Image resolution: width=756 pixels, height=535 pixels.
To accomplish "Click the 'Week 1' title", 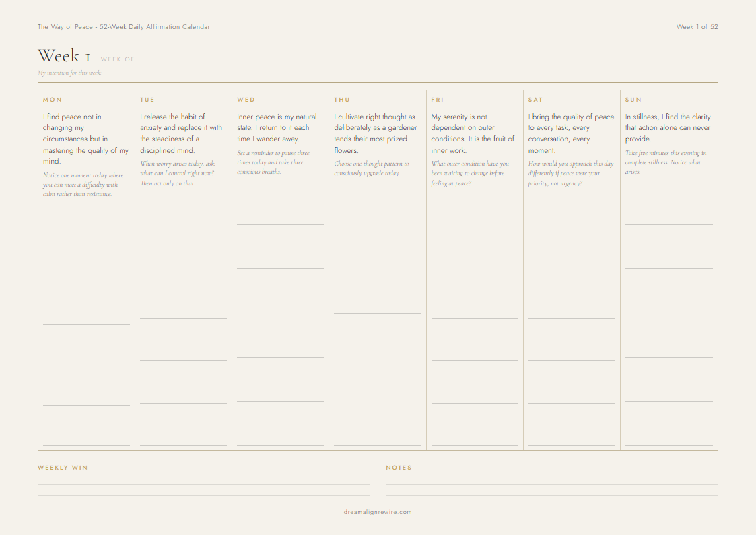I will click(64, 55).
